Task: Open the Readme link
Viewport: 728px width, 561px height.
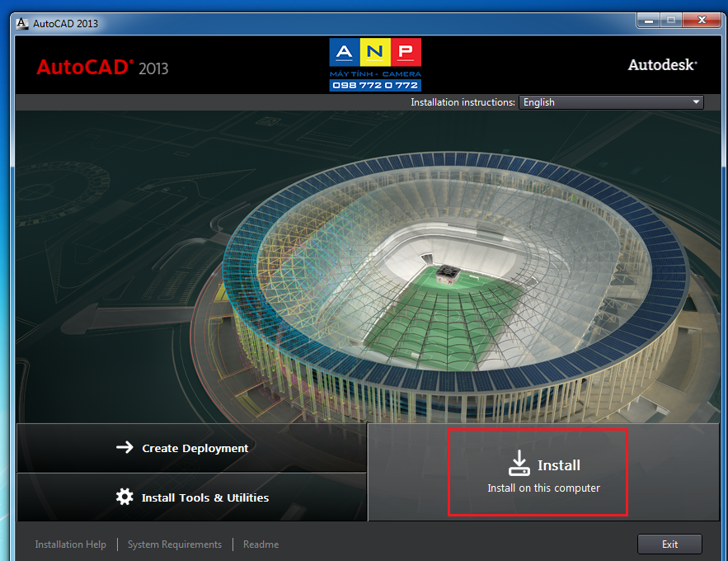Action: pyautogui.click(x=261, y=544)
